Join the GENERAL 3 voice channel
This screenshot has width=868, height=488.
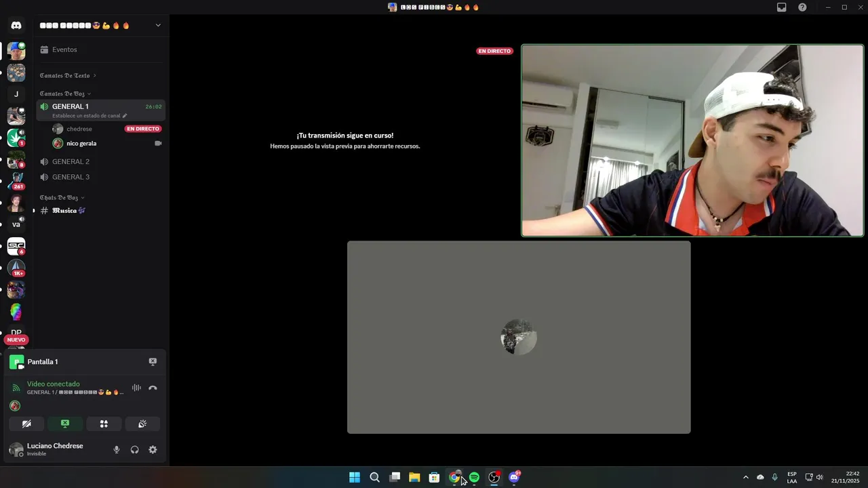click(x=100, y=177)
